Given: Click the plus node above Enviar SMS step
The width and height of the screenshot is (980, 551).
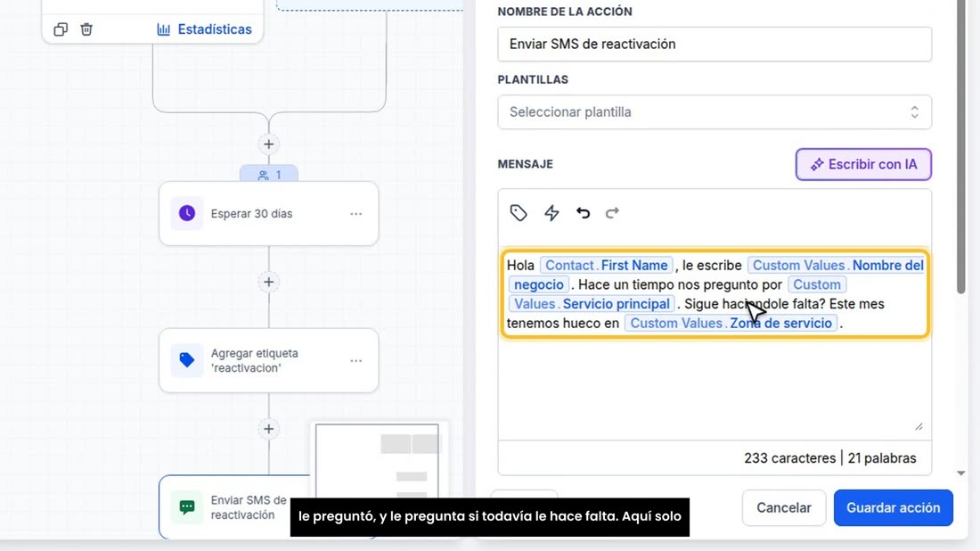Looking at the screenshot, I should (x=269, y=429).
